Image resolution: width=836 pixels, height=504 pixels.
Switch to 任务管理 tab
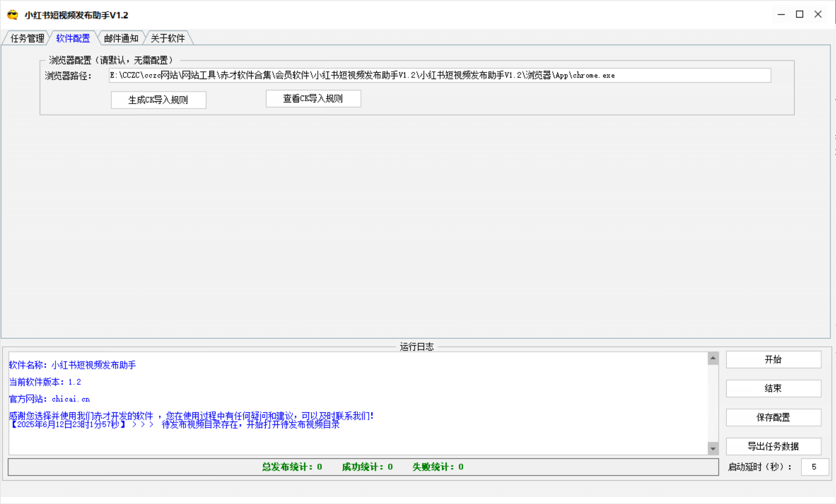pyautogui.click(x=27, y=38)
